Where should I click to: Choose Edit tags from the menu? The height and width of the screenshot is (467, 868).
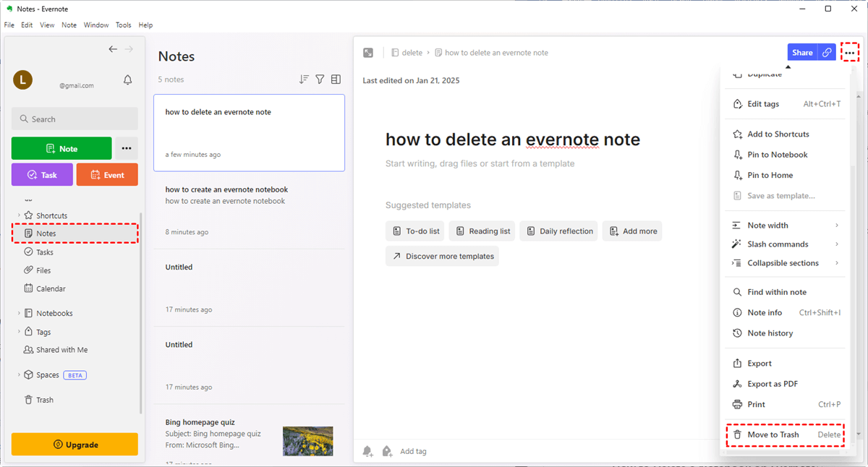pos(786,104)
